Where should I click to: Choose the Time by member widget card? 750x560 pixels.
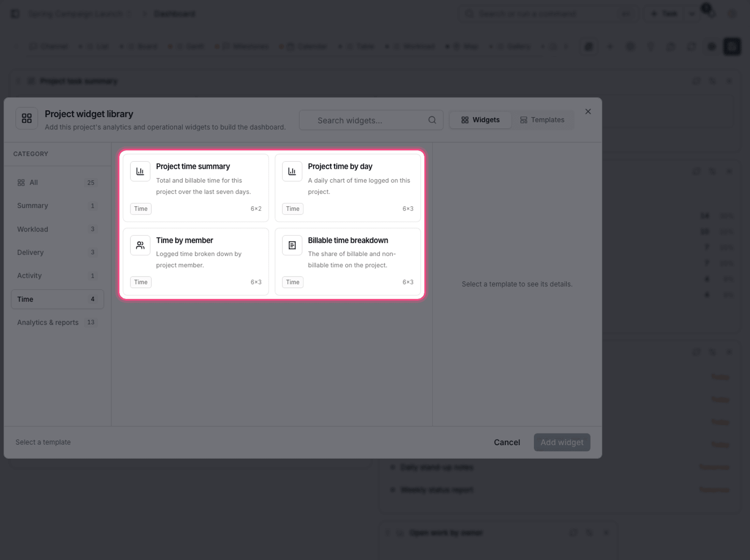196,261
